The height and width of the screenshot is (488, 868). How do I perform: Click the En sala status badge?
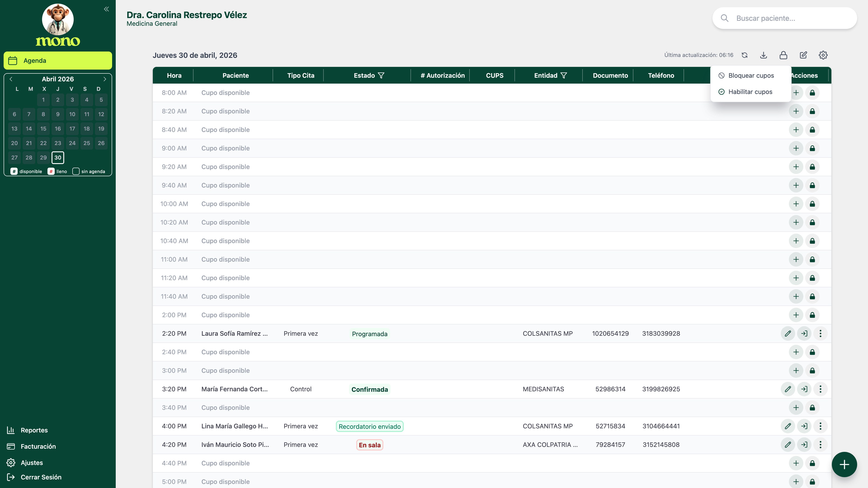(370, 445)
